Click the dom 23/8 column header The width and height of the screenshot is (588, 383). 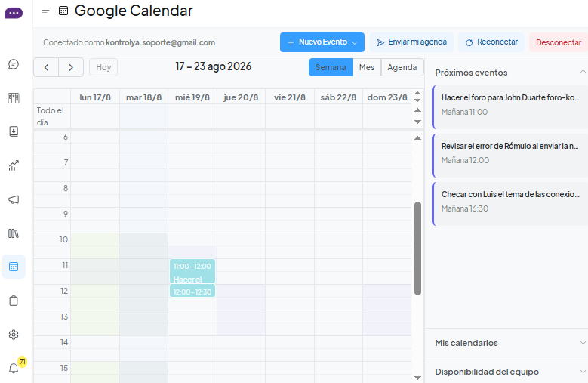pyautogui.click(x=387, y=97)
